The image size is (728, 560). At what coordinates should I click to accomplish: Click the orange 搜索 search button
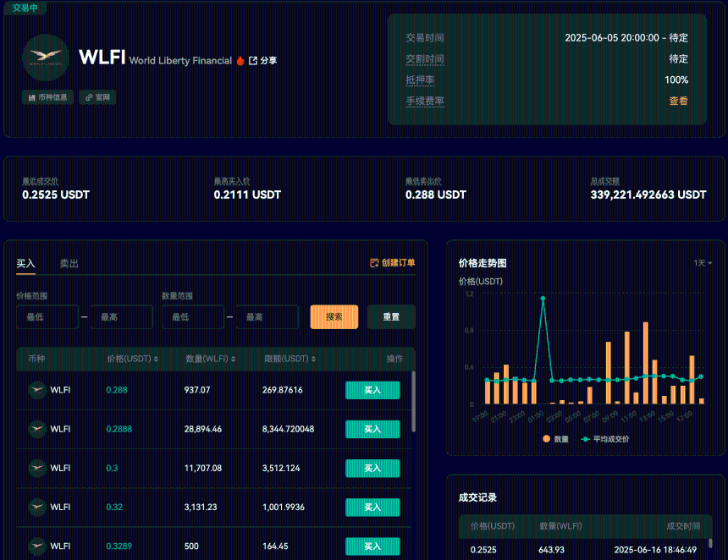click(334, 316)
